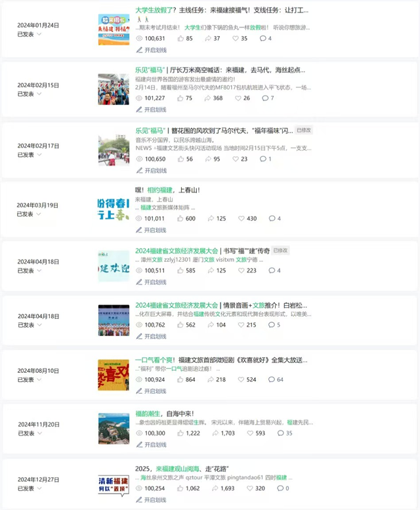420x510 pixels.
Task: Open thumbnail of 福韵潮生 seaside article
Action: pyautogui.click(x=114, y=429)
